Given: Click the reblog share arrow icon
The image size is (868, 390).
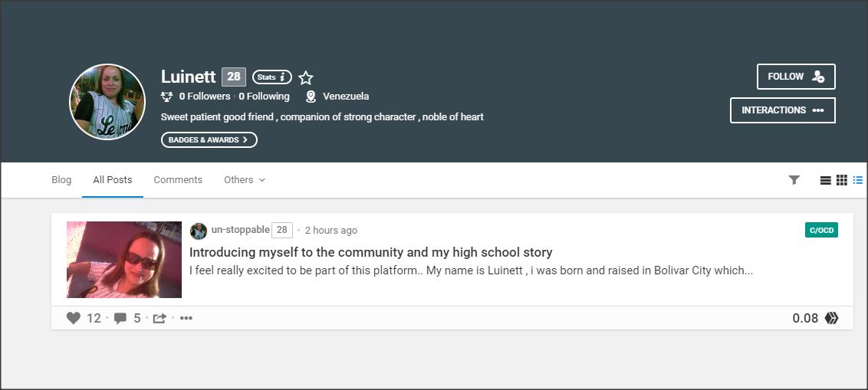Looking at the screenshot, I should 159,318.
